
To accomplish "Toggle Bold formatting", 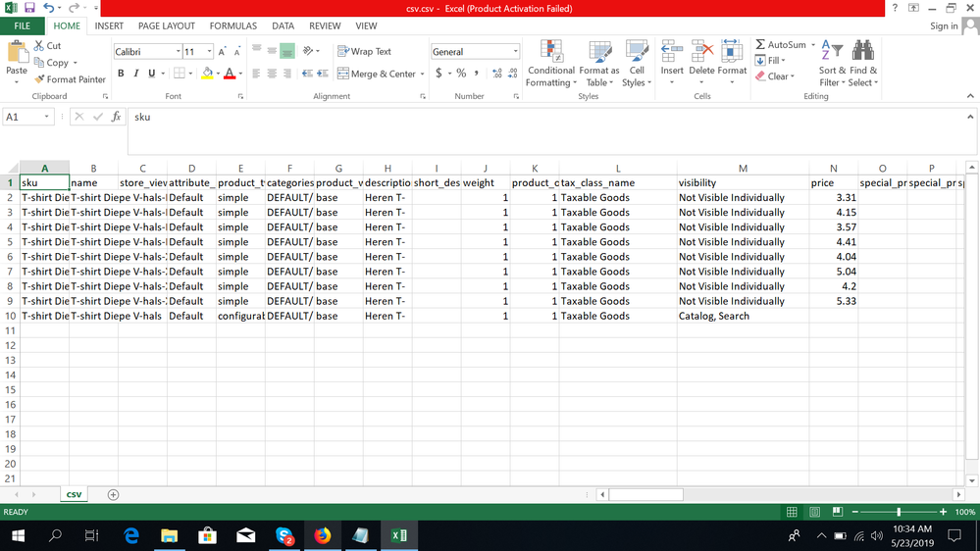I will click(122, 74).
